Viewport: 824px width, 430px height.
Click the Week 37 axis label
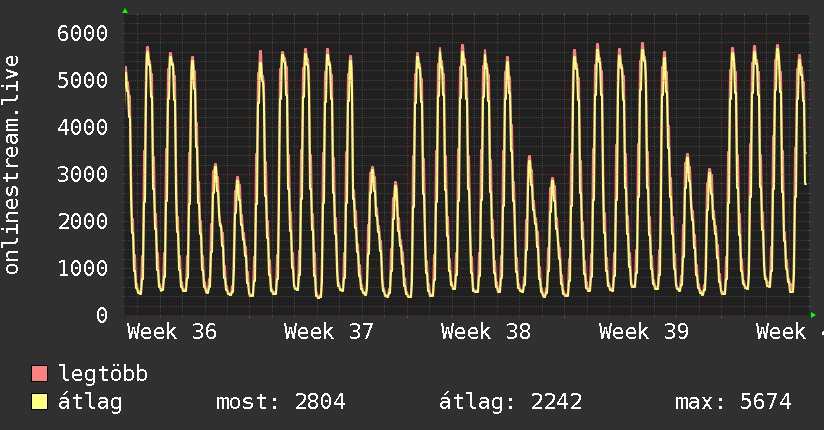(328, 332)
